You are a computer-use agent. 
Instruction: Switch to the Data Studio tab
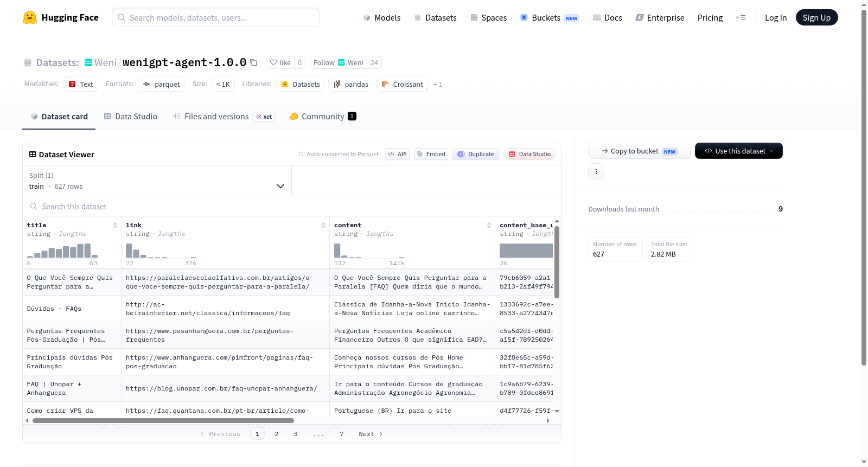[131, 117]
